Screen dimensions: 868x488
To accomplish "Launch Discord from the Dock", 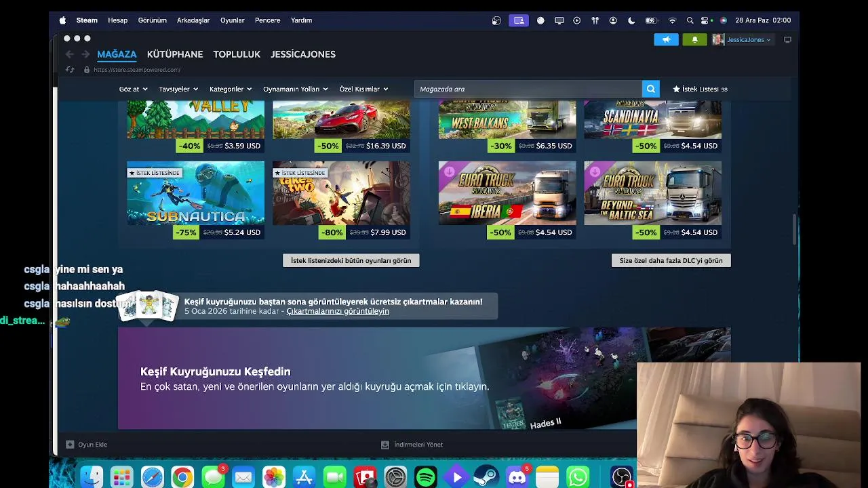I will (x=517, y=477).
